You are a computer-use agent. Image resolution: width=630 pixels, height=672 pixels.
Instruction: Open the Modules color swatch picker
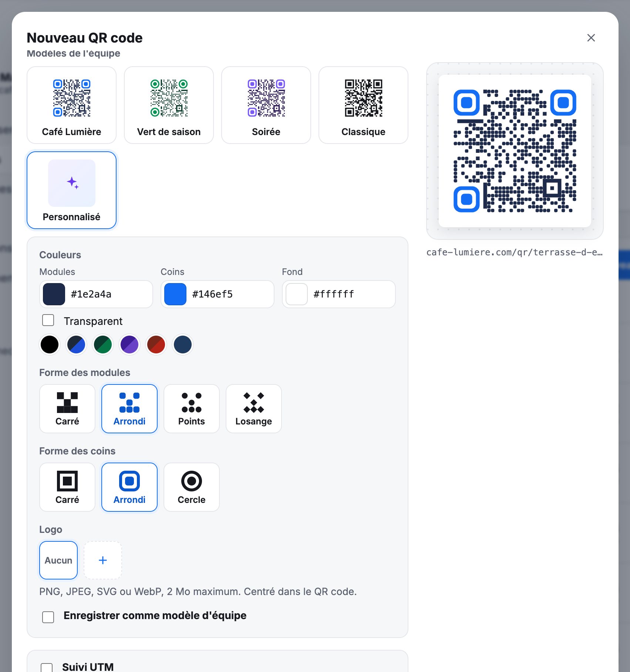[54, 294]
